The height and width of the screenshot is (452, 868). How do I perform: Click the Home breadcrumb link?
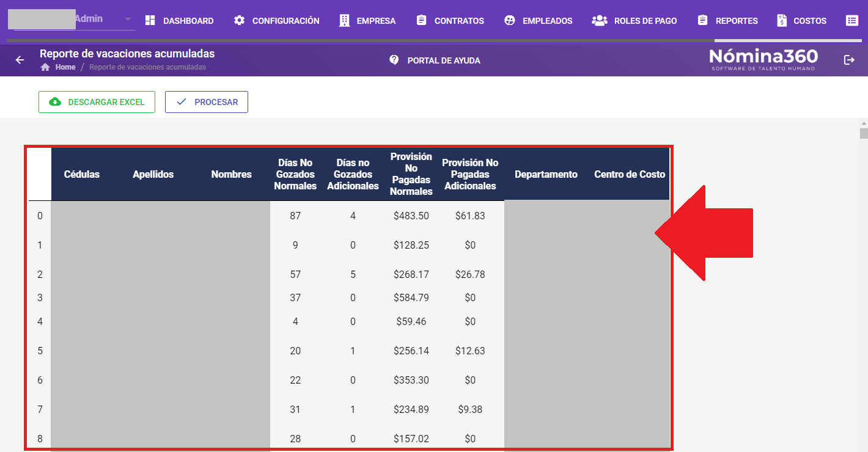click(x=65, y=67)
